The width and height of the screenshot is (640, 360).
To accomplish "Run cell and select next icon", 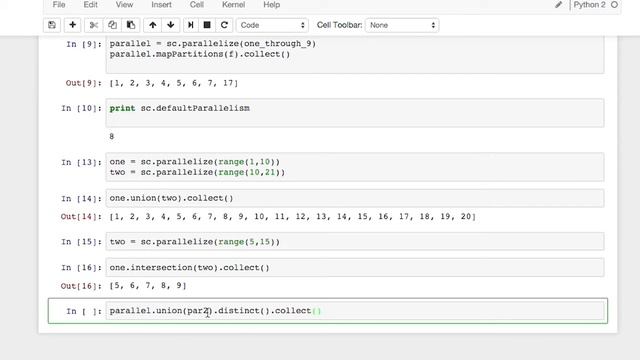I will [191, 25].
